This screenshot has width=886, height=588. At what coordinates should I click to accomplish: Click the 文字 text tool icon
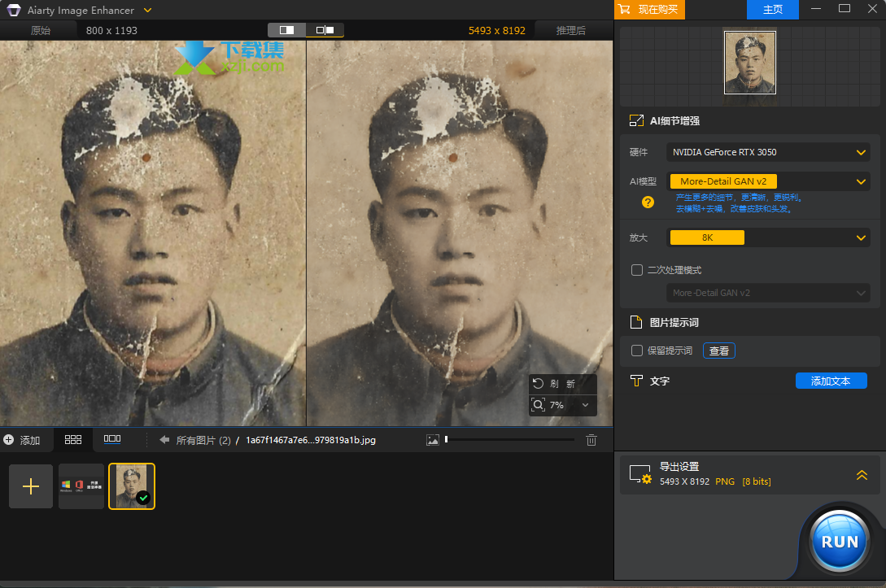636,381
